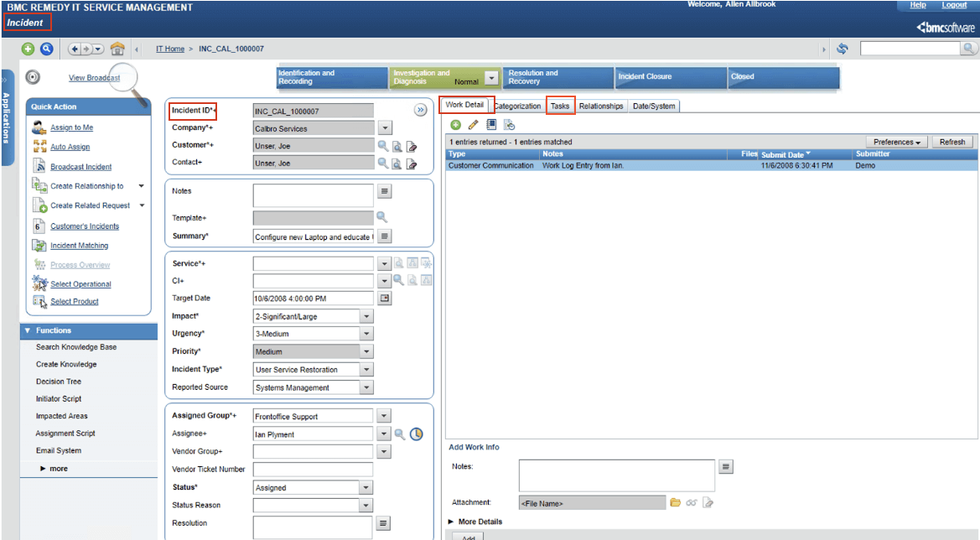Open the Incident Matching link

coord(80,246)
